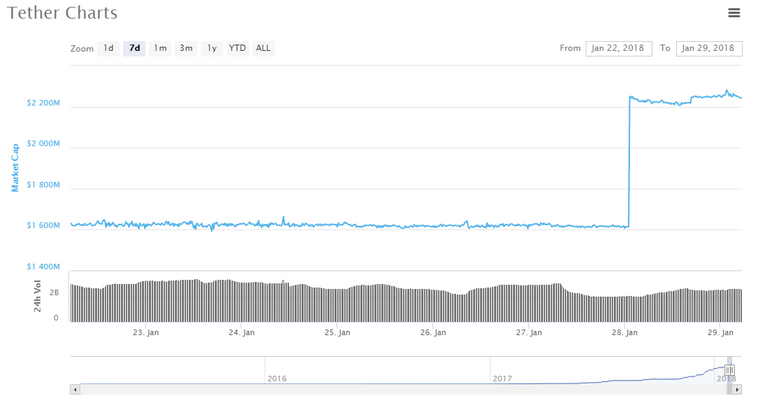Edit the From date field

619,48
